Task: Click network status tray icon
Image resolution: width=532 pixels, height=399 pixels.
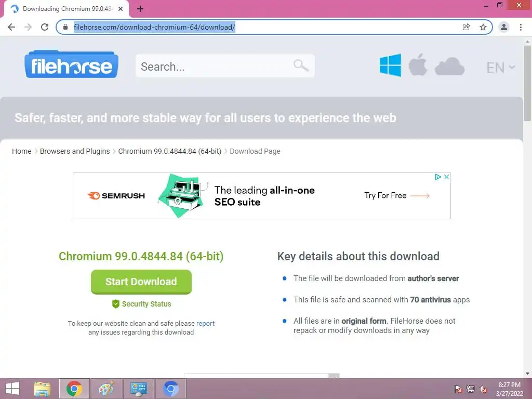Action: pos(471,389)
